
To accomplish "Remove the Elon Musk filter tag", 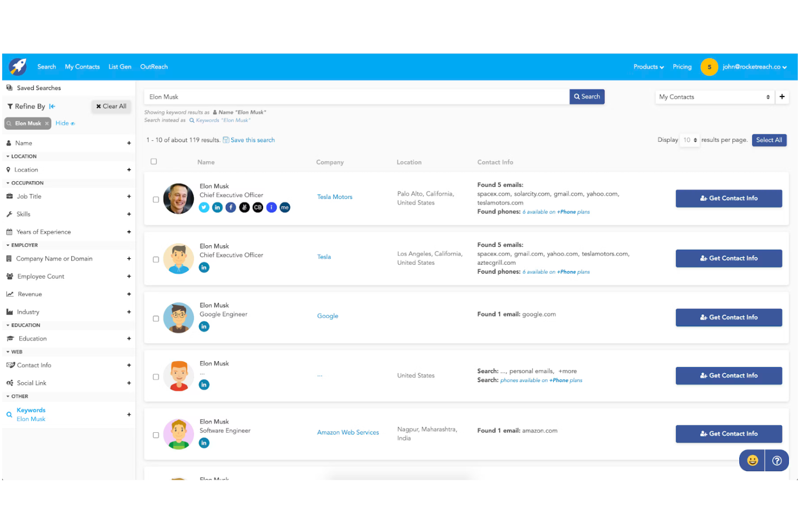I will 47,123.
